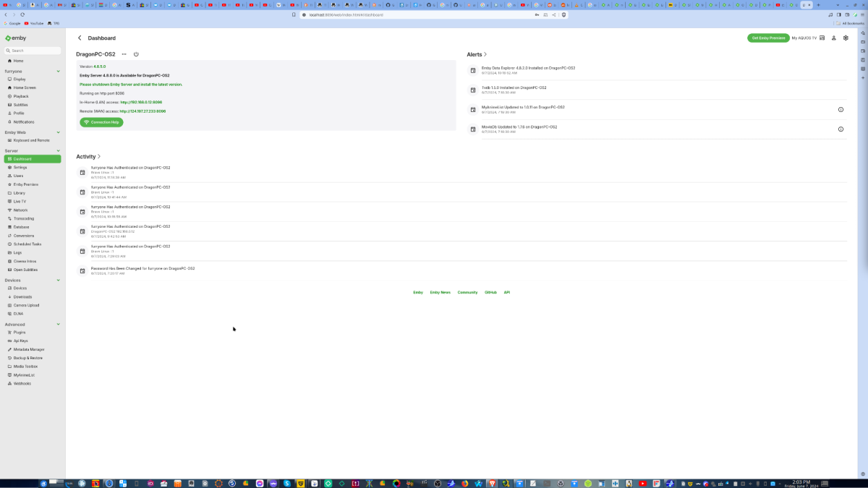
Task: Collapse the Advanced sidebar section
Action: click(59, 324)
